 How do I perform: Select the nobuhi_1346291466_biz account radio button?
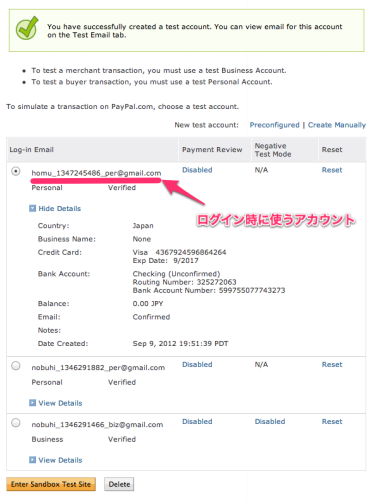pos(16,423)
